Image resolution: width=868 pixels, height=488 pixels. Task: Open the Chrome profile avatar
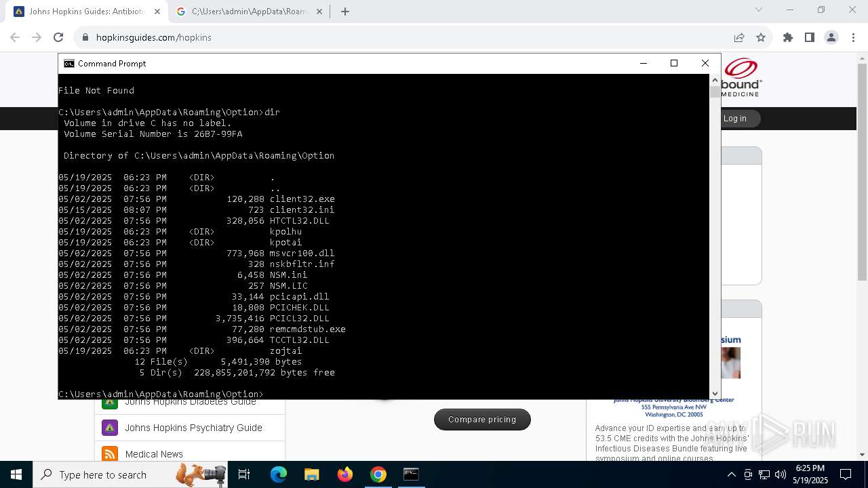[x=831, y=37]
